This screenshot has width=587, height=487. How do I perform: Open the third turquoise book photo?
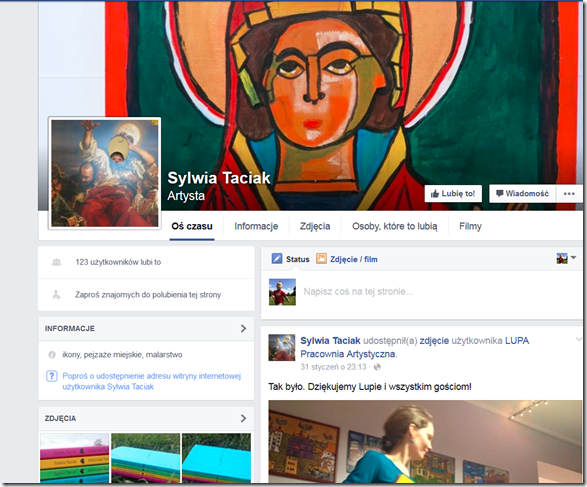pyautogui.click(x=216, y=458)
